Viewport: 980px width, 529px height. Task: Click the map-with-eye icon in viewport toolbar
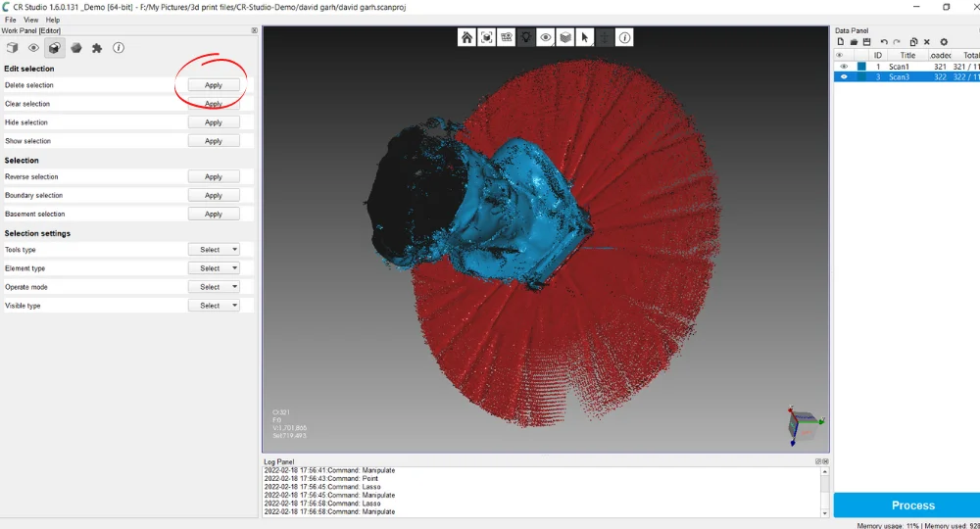click(x=507, y=37)
